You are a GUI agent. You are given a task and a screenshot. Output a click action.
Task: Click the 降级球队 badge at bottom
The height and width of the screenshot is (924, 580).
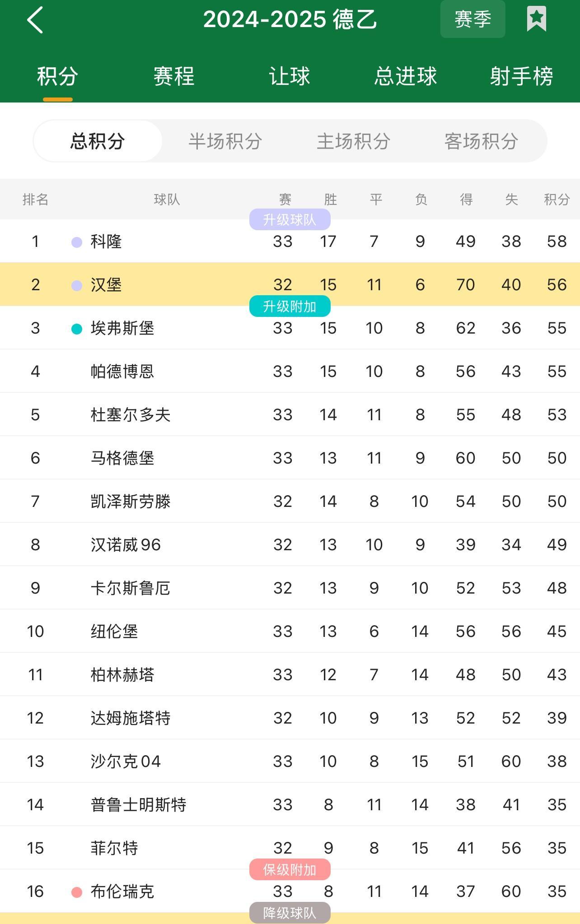pos(290,913)
